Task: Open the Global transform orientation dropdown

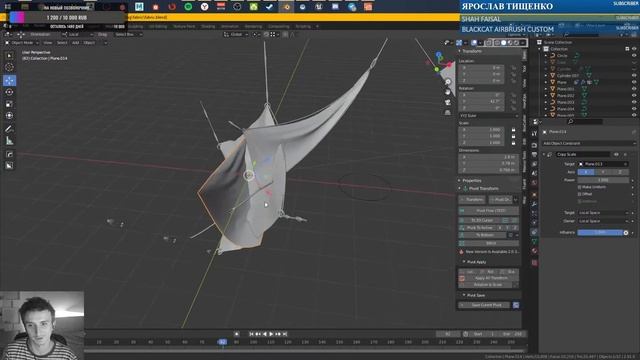Action: [x=236, y=34]
